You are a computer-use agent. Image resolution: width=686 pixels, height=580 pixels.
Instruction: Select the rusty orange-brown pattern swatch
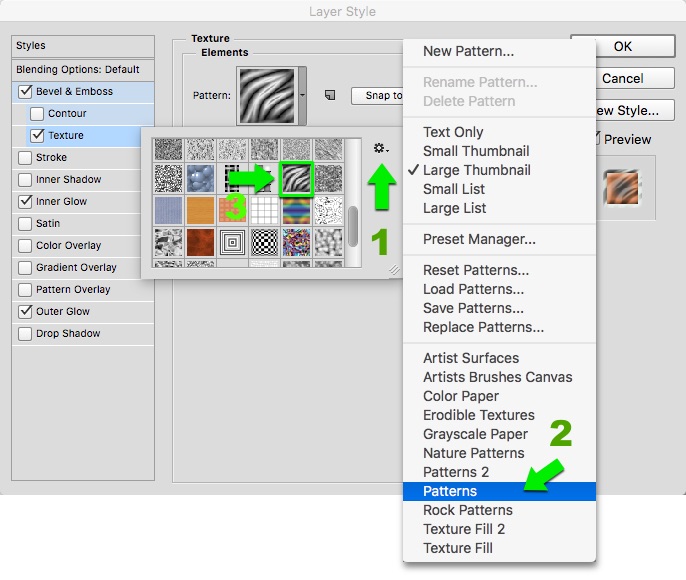point(201,243)
